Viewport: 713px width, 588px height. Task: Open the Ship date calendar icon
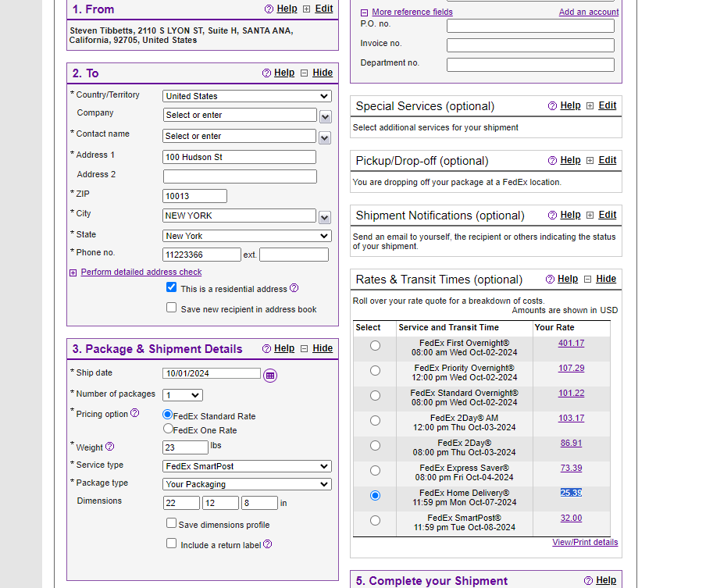pyautogui.click(x=270, y=376)
